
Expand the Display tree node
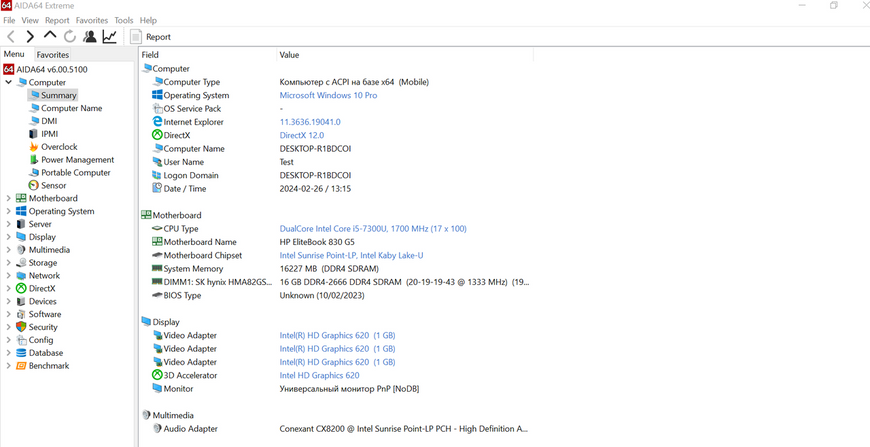point(8,237)
